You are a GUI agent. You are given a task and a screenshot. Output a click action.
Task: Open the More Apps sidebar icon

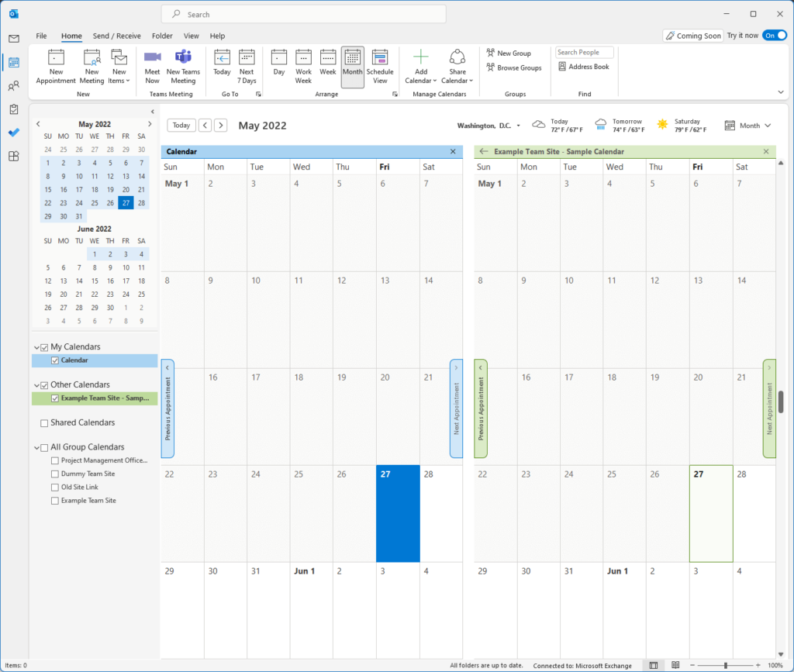pos(14,156)
